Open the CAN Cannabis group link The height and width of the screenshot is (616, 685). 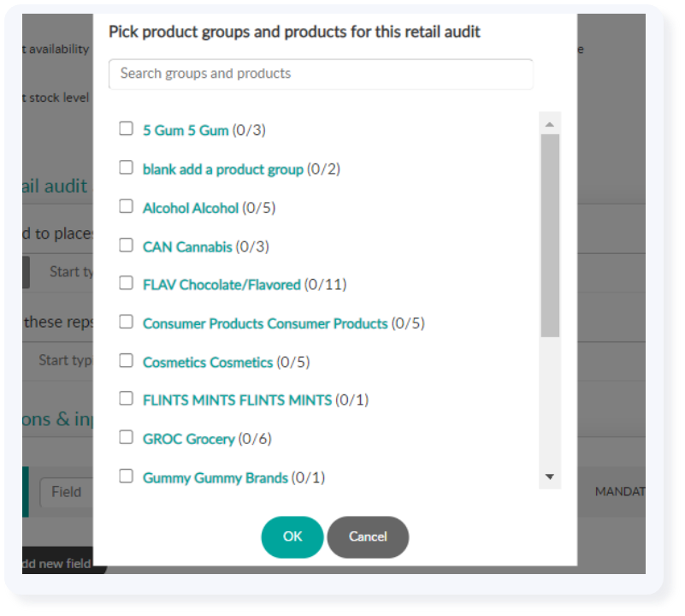pos(187,247)
